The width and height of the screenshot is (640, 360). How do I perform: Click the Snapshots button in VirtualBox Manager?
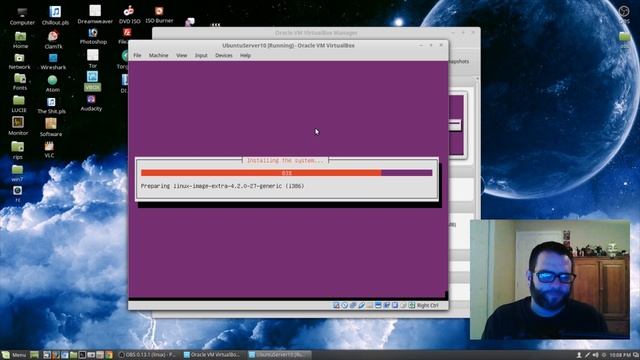click(459, 61)
